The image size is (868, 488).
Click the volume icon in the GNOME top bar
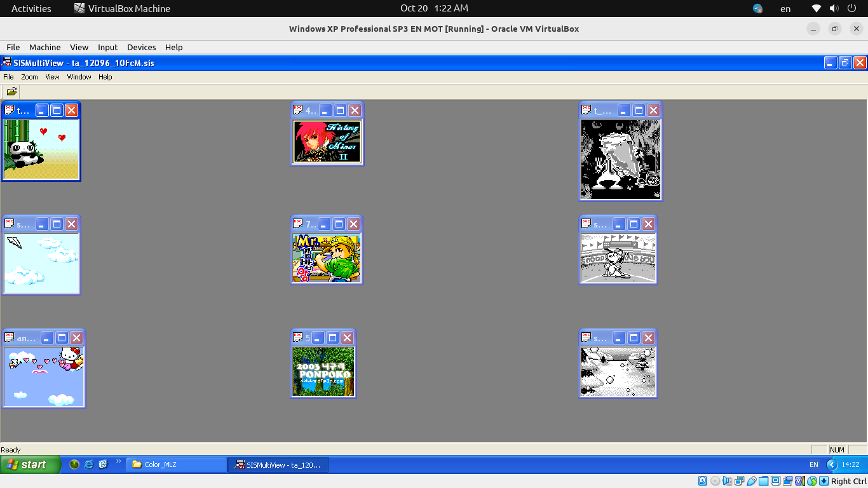pos(834,8)
